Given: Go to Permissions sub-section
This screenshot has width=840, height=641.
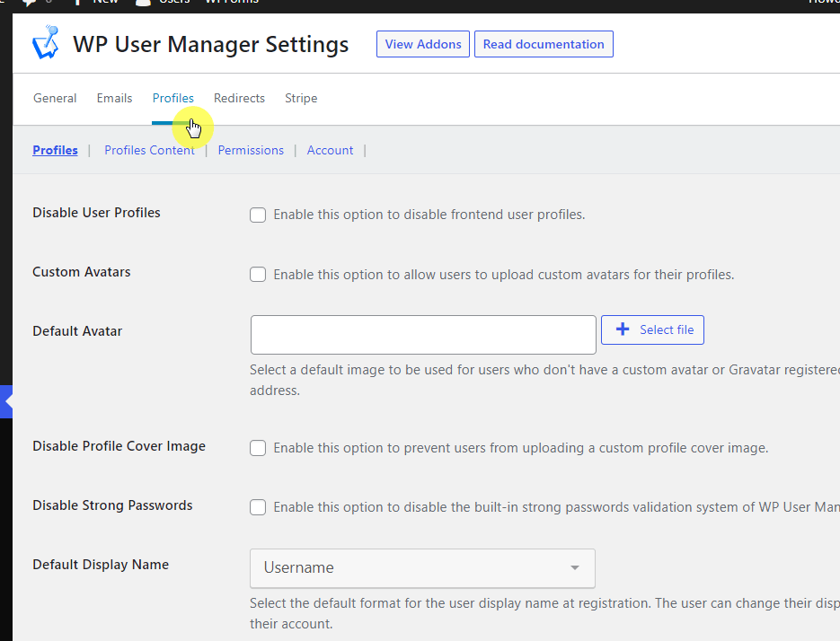Looking at the screenshot, I should 251,150.
